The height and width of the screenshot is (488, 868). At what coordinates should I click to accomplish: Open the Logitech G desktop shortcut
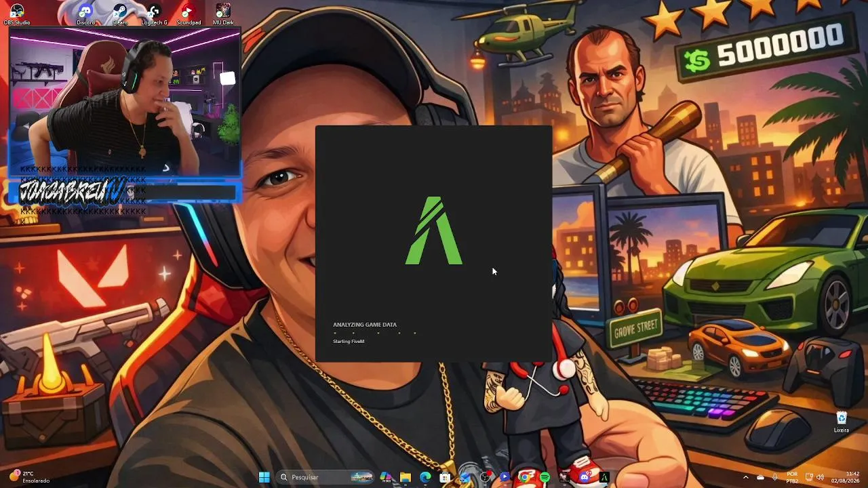tap(154, 14)
